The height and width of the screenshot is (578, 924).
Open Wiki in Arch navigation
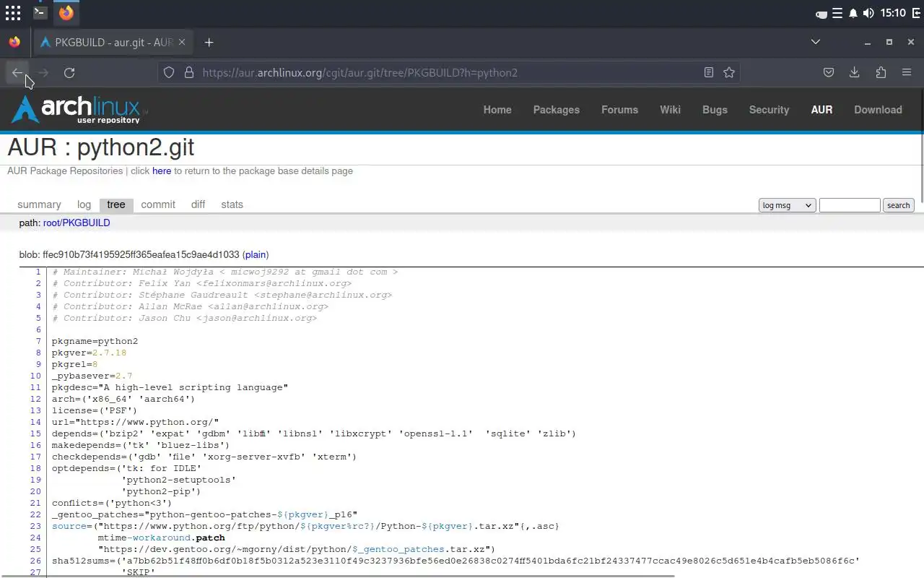point(670,110)
